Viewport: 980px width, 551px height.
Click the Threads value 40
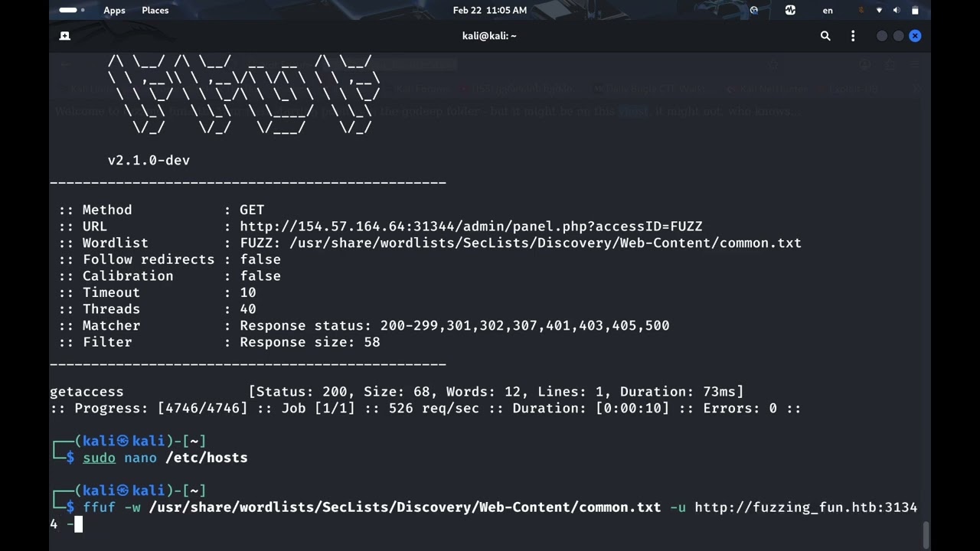[x=248, y=309]
